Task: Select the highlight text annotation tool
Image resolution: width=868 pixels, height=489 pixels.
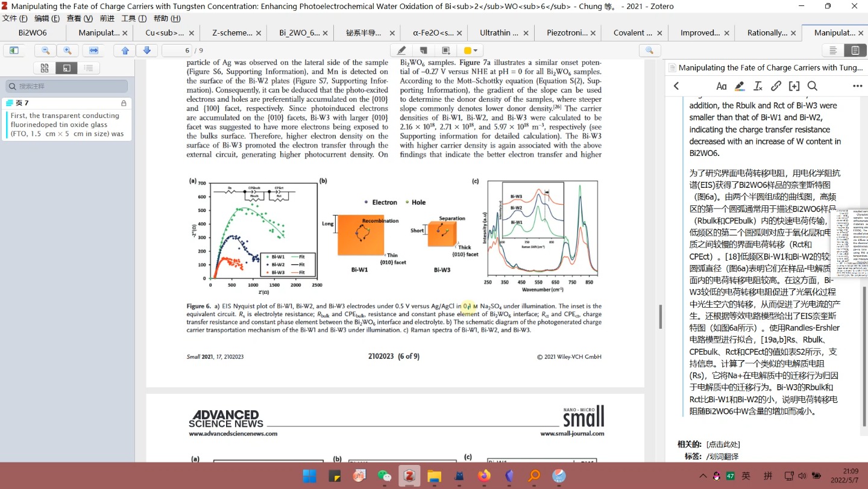Action: pyautogui.click(x=401, y=51)
